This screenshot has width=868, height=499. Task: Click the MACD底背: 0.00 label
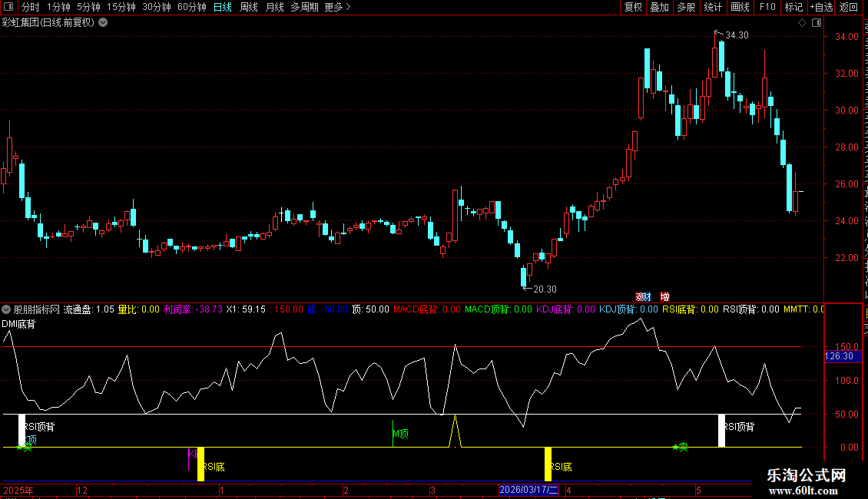pos(427,309)
